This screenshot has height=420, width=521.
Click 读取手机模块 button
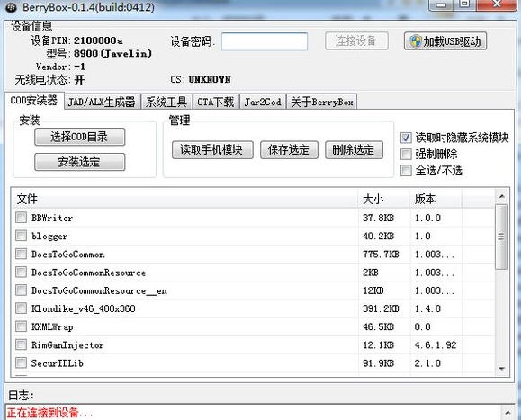[212, 150]
